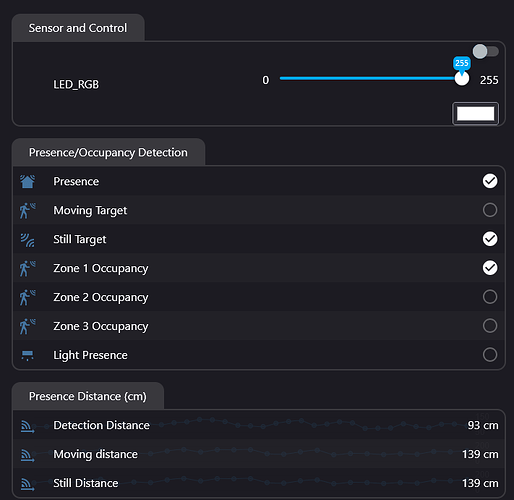Image resolution: width=514 pixels, height=500 pixels.
Task: Click the Light Presence status circle
Action: pyautogui.click(x=490, y=355)
